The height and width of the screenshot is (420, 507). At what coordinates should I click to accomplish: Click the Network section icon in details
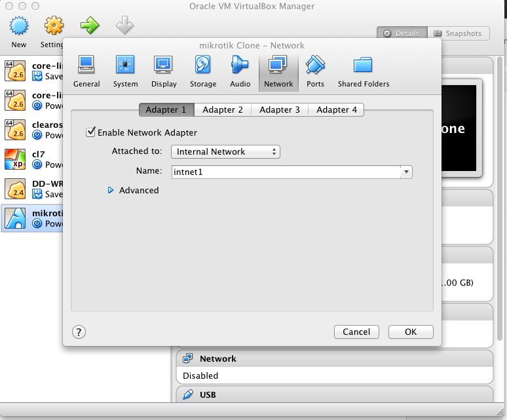click(187, 358)
